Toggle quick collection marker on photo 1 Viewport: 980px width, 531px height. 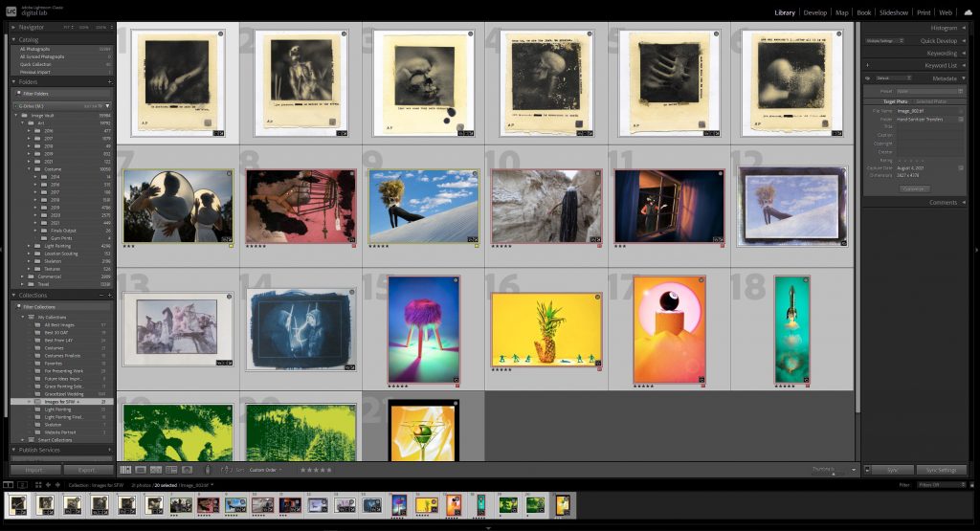pos(221,33)
